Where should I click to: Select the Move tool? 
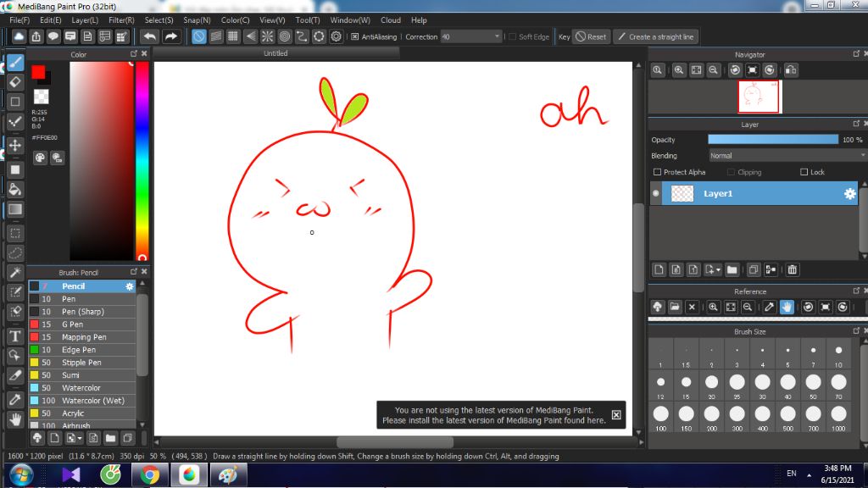pos(15,145)
